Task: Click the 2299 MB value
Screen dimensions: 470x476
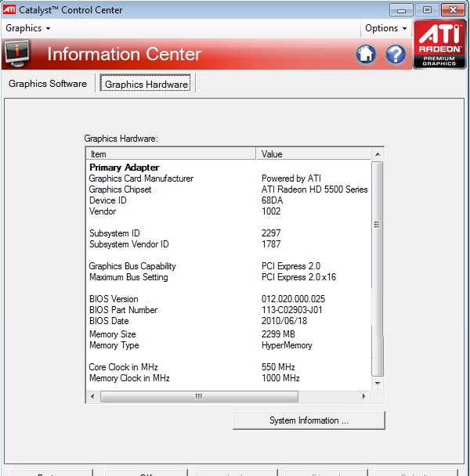Action: [278, 334]
